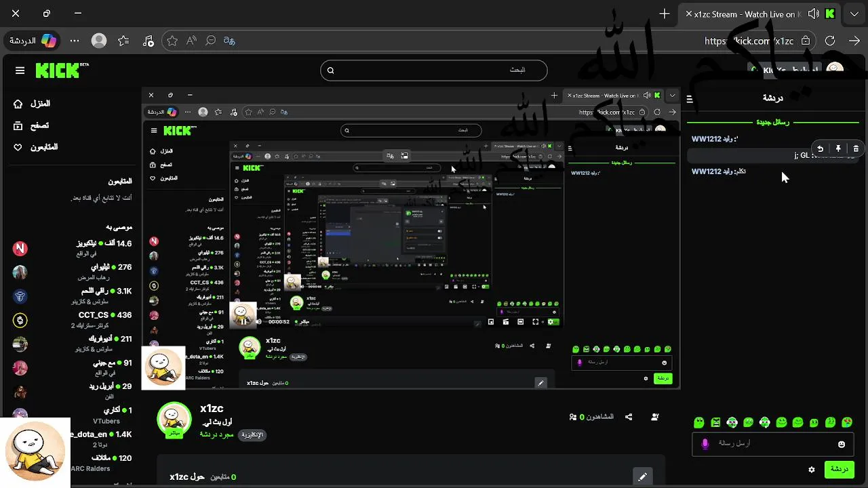Edit the about x1zc section with the pencil
Viewport: 868px width, 488px height.
pos(642,476)
